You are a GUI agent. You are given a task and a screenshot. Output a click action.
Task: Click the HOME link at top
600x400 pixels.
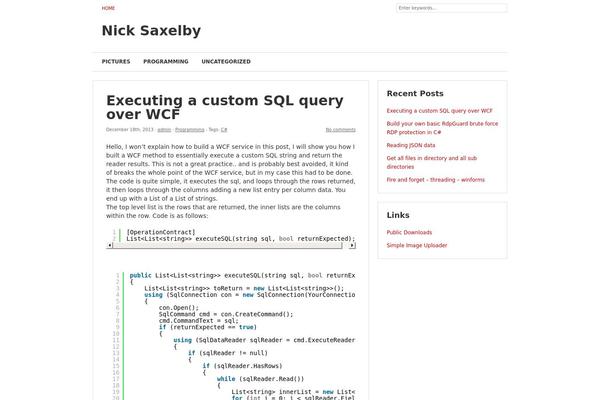(108, 8)
